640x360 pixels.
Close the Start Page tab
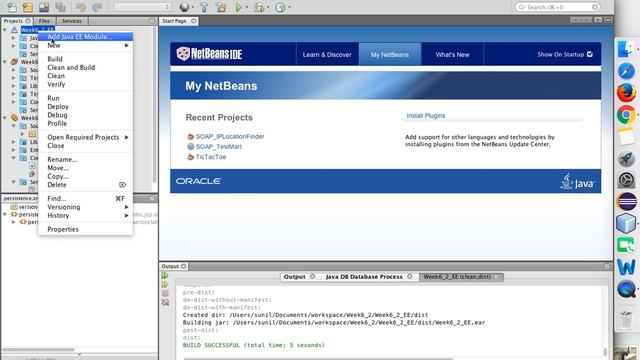click(x=193, y=21)
